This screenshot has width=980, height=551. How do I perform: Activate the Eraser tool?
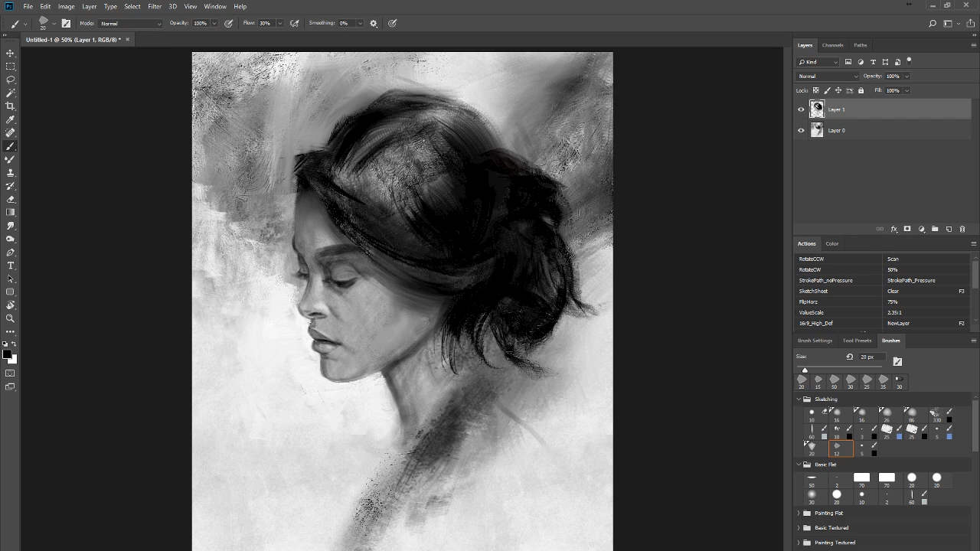(10, 199)
